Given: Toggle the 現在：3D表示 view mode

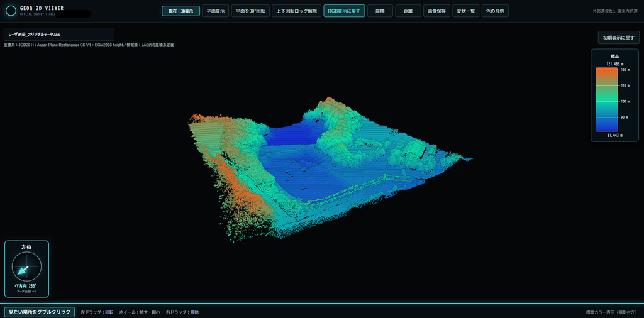Looking at the screenshot, I should click(x=180, y=11).
